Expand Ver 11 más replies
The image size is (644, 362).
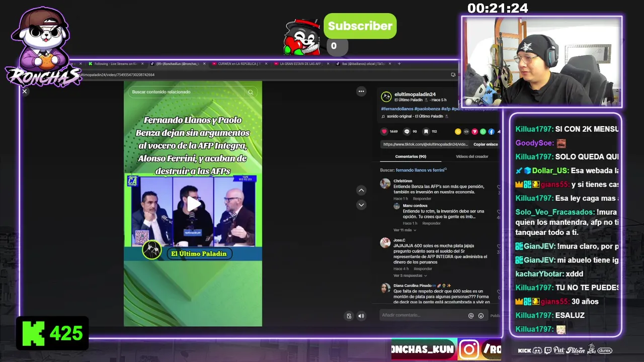(x=405, y=230)
